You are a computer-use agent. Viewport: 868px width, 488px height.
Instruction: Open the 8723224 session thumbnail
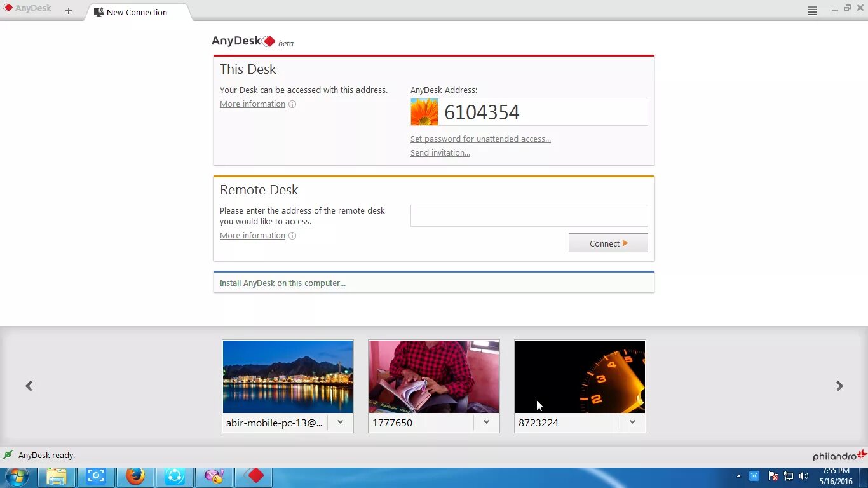click(x=580, y=377)
